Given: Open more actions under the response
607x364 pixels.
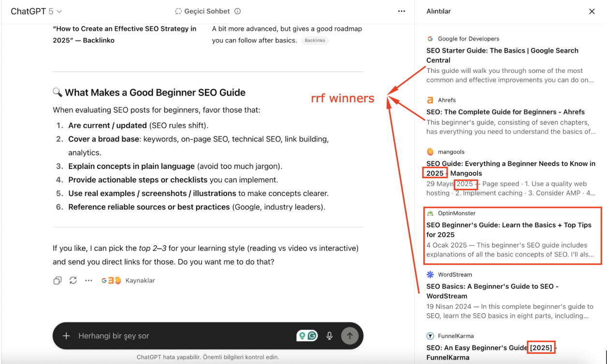Looking at the screenshot, I should click(x=88, y=280).
